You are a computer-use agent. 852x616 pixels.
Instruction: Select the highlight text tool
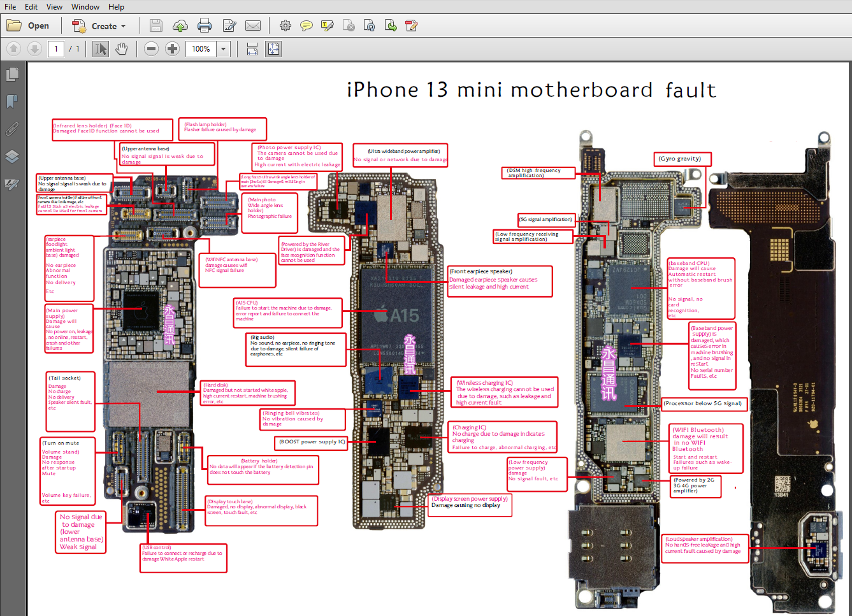327,26
